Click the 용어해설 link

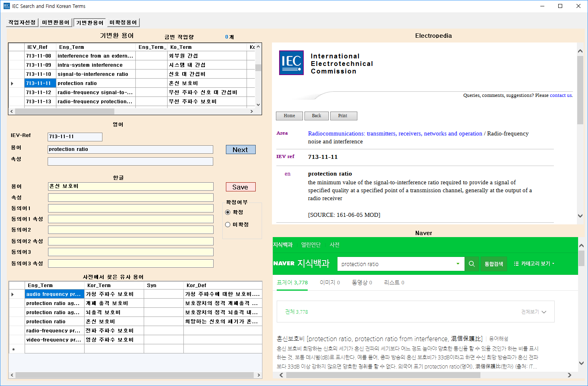[x=499, y=339]
